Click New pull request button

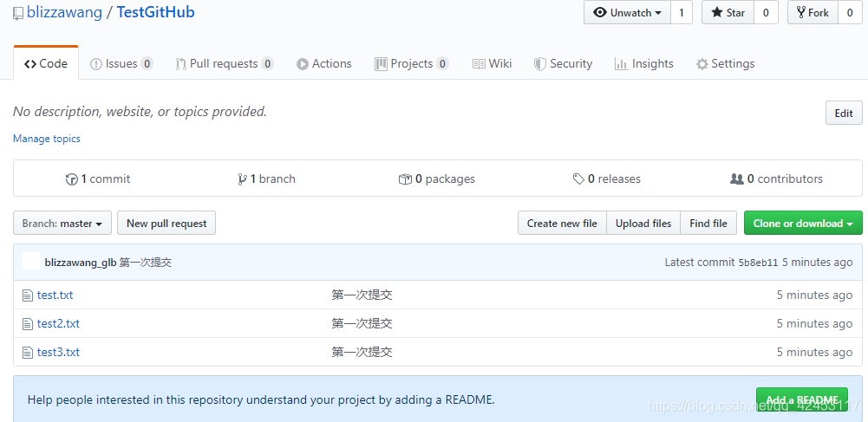click(x=166, y=223)
